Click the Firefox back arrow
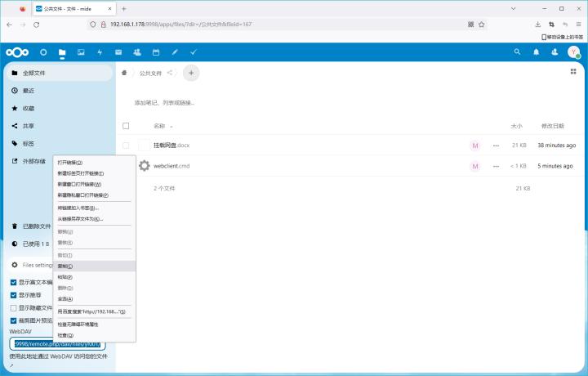Screen dimensions: 588x376 pyautogui.click(x=9, y=25)
